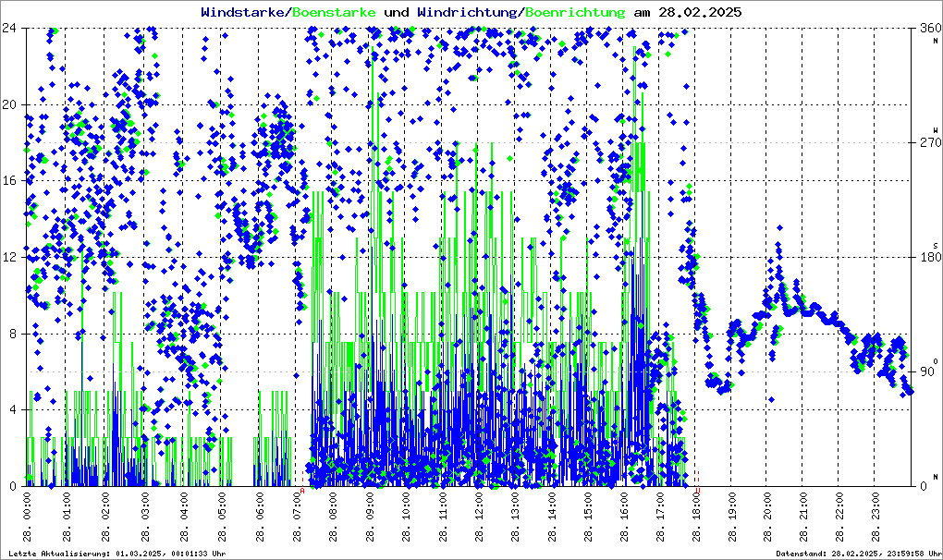Click green 'Boenstarke' in the title
943x560 pixels.
(x=334, y=12)
